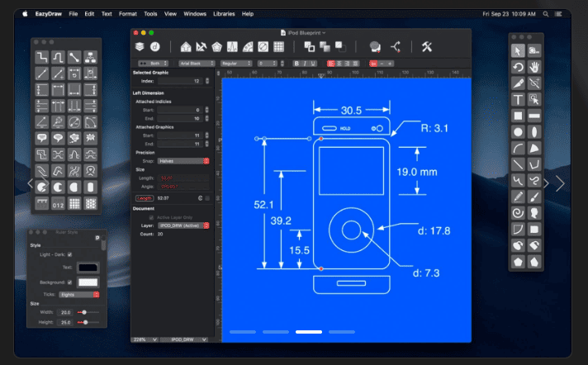The width and height of the screenshot is (588, 365).
Task: Open the File menu
Action: pos(73,14)
